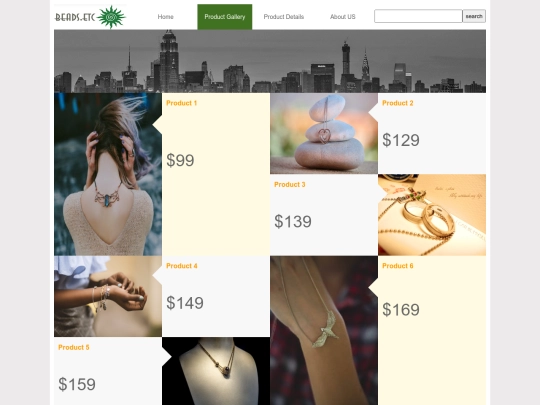Screen dimensions: 540x405
Task: Click the Product 4 title link
Action: tap(182, 266)
